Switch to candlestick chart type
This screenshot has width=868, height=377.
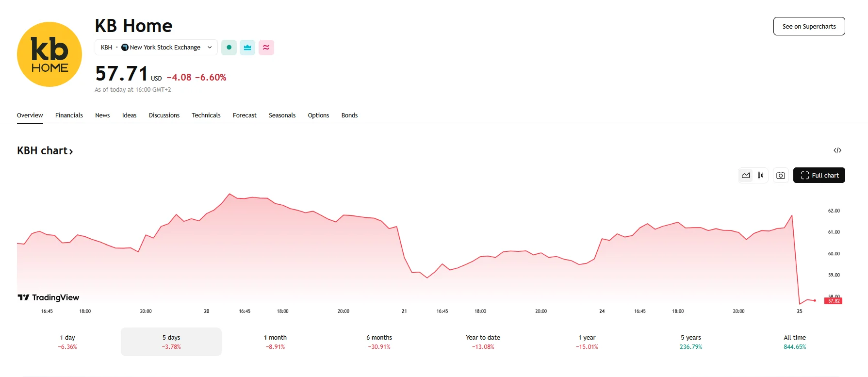click(760, 176)
